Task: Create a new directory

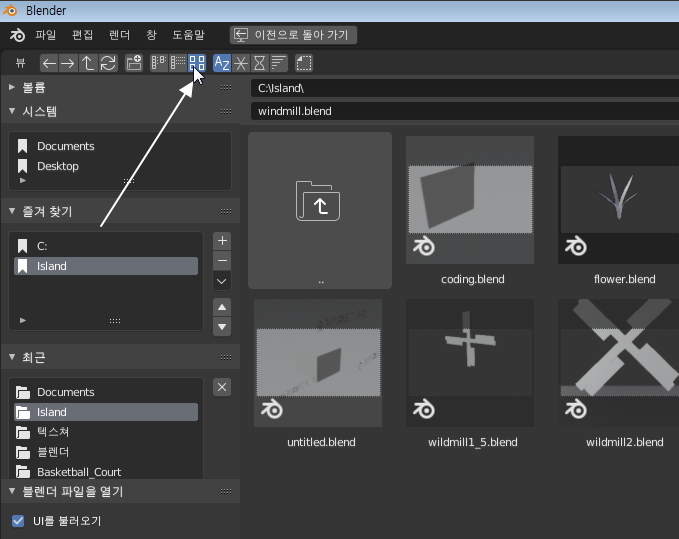Action: [134, 64]
